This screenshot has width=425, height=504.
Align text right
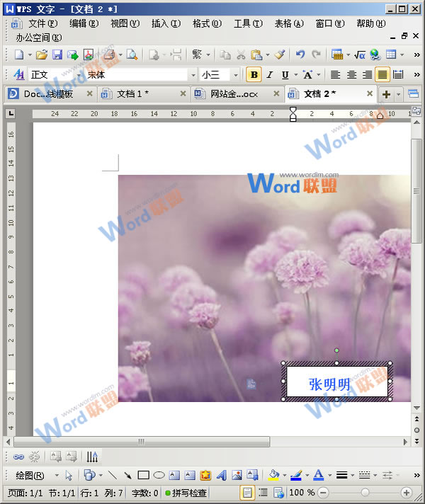(367, 75)
